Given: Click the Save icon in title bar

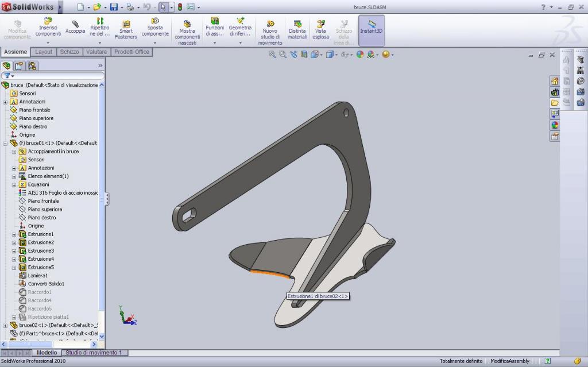Looking at the screenshot, I should 114,7.
